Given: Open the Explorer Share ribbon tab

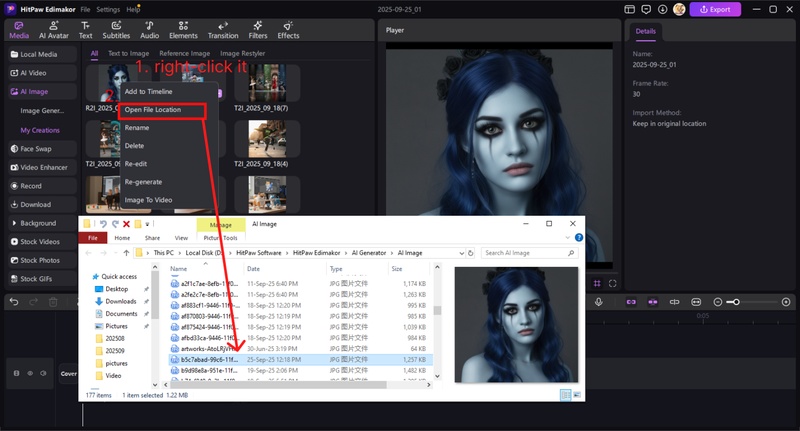Looking at the screenshot, I should click(x=152, y=238).
